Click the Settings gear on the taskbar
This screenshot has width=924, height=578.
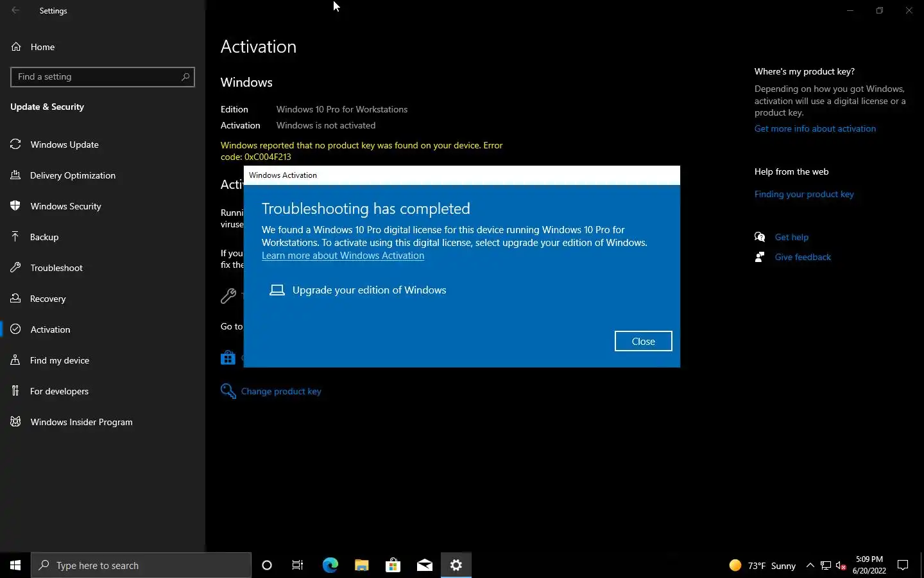pyautogui.click(x=456, y=565)
